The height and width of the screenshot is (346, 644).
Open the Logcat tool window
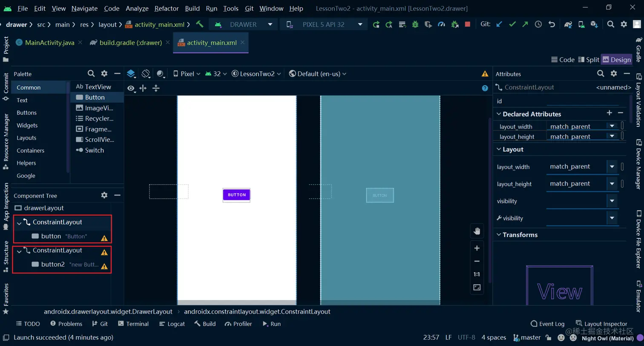click(172, 324)
